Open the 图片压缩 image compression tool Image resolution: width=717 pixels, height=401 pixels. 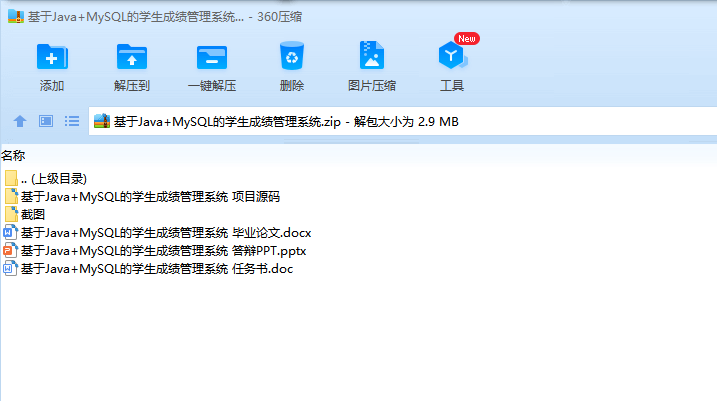click(372, 55)
